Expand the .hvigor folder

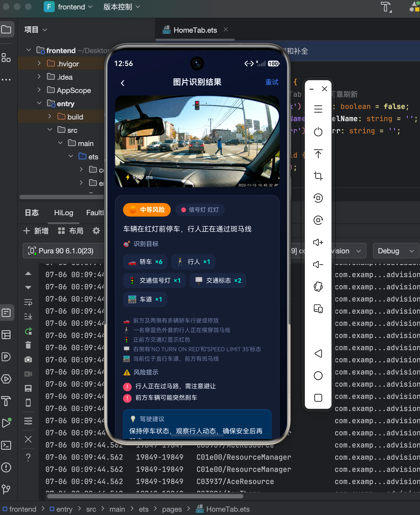coord(39,63)
